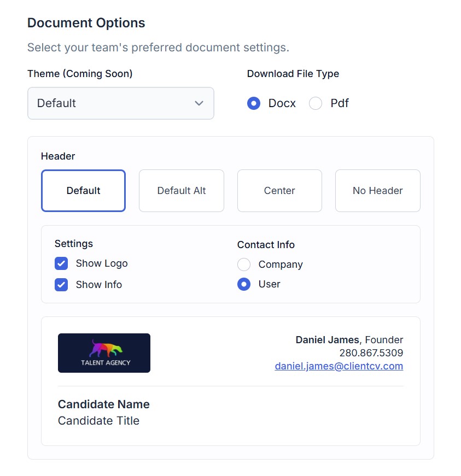Choose the Default header layout
Viewport: 461px width, 476px height.
(x=83, y=191)
